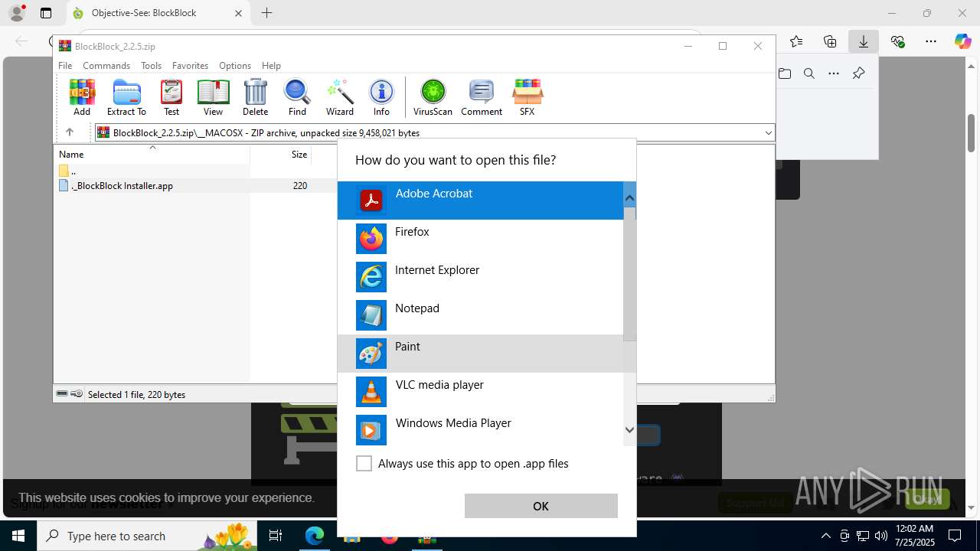The height and width of the screenshot is (551, 980).
Task: Open Edge browser essentials heart icon
Action: click(897, 41)
